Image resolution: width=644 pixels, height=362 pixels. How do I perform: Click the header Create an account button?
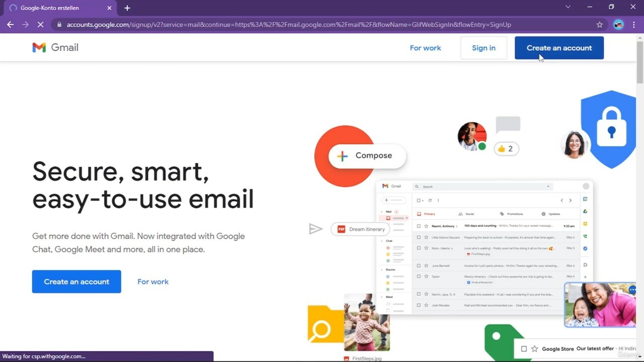pyautogui.click(x=559, y=48)
